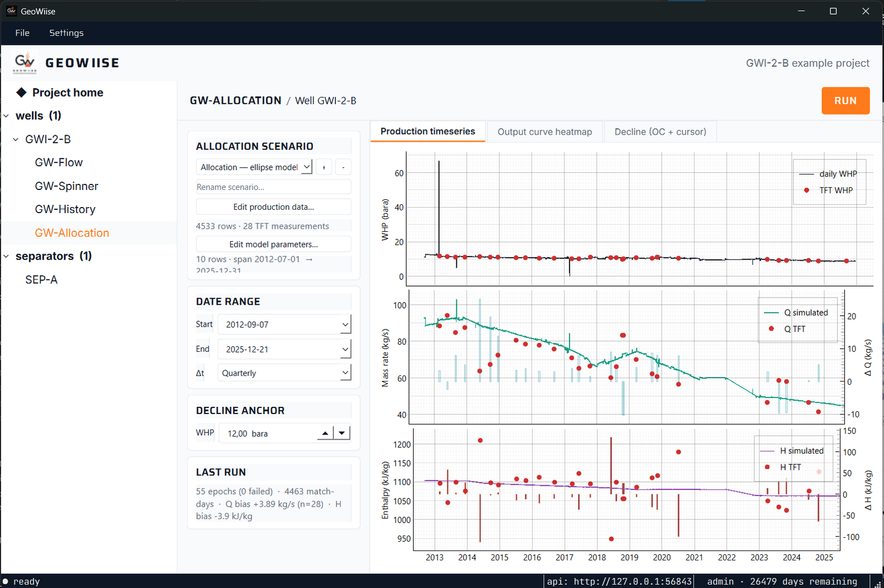Click the admin days remaining status text
The height and width of the screenshot is (588, 884).
click(x=782, y=581)
